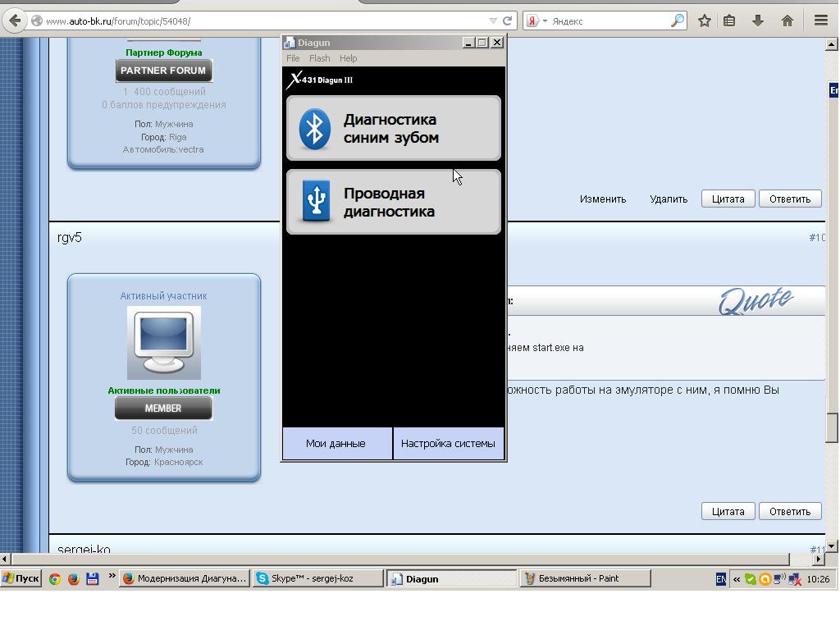Open the post number #10 link
The image size is (840, 630).
point(817,237)
